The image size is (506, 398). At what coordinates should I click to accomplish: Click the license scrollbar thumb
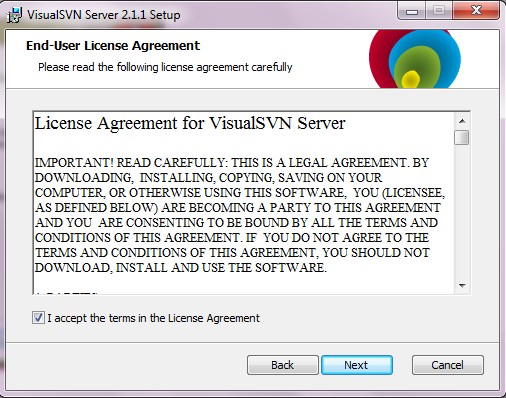click(x=462, y=137)
